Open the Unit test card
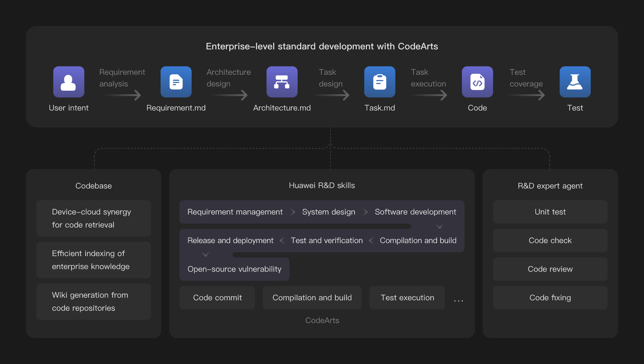Image resolution: width=644 pixels, height=364 pixels. pos(550,212)
